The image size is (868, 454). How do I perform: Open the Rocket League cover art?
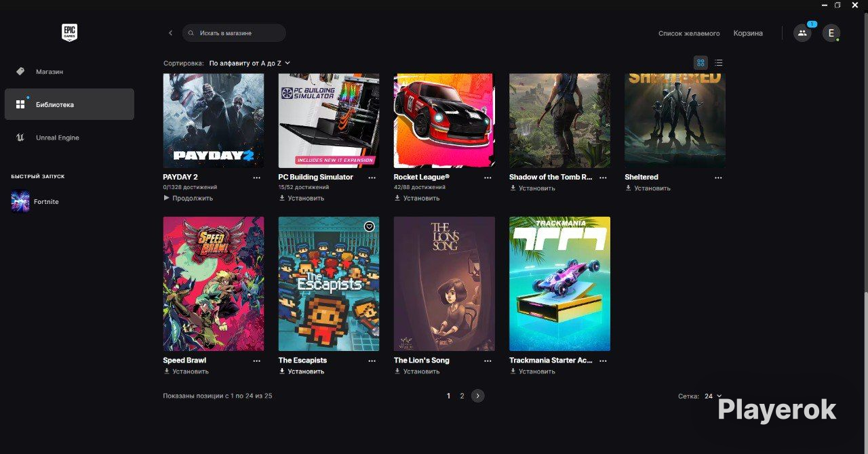tap(444, 121)
